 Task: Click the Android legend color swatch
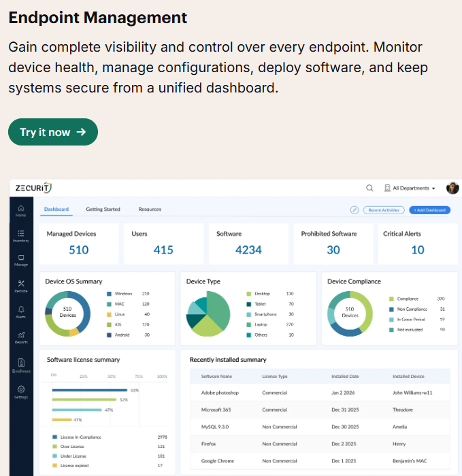tap(109, 335)
